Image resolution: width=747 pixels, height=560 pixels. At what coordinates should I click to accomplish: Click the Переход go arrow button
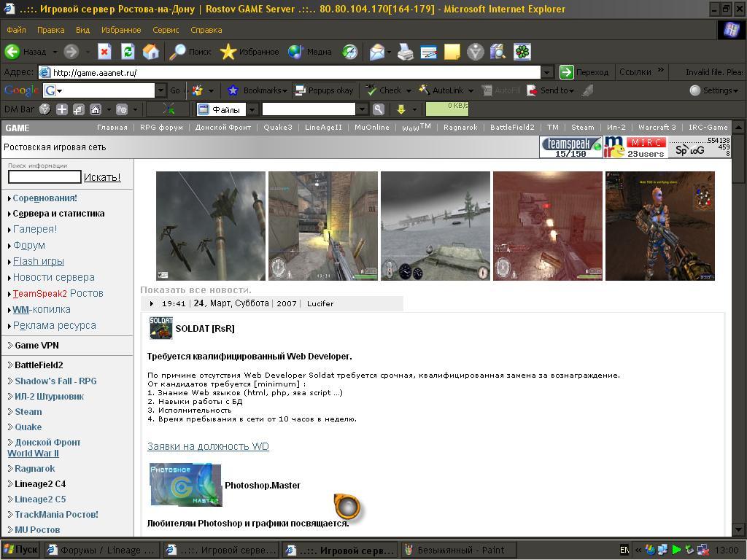coord(584,72)
